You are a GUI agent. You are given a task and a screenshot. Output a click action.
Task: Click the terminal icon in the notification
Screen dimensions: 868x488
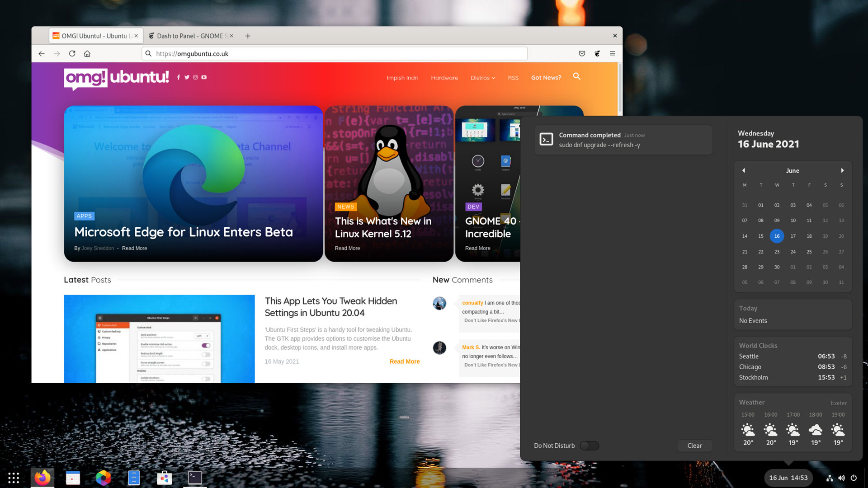tap(546, 140)
